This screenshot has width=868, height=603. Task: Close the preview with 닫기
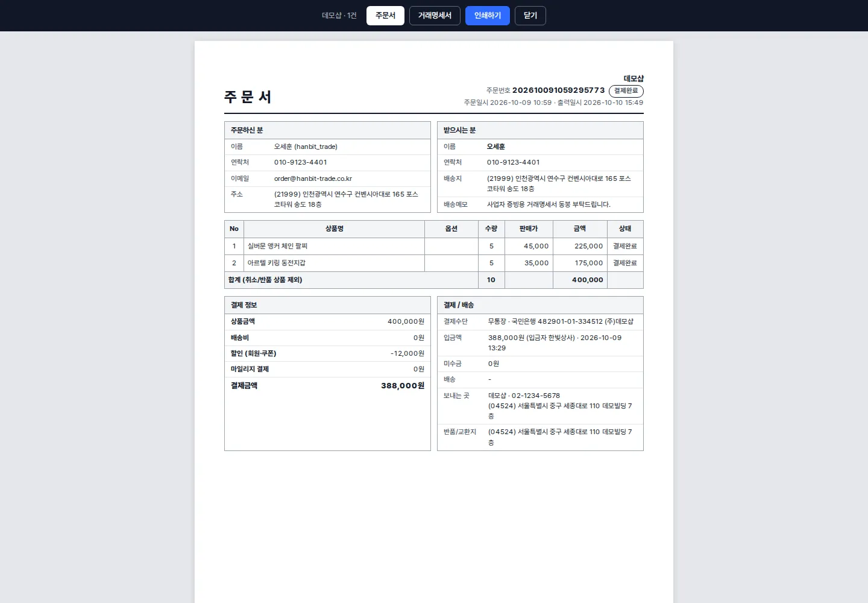pos(530,16)
